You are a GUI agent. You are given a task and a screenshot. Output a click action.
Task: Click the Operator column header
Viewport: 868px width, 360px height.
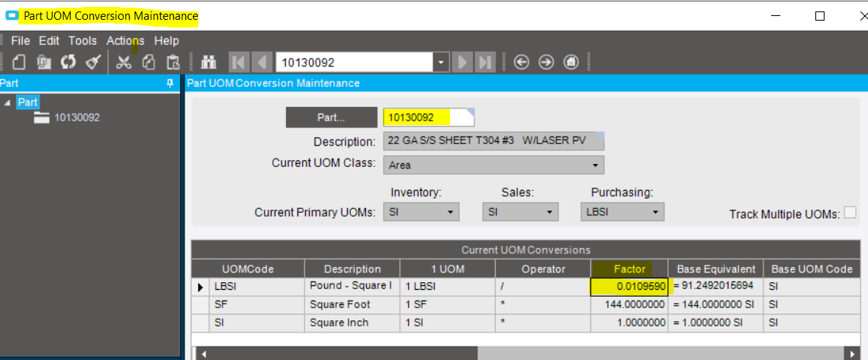543,269
